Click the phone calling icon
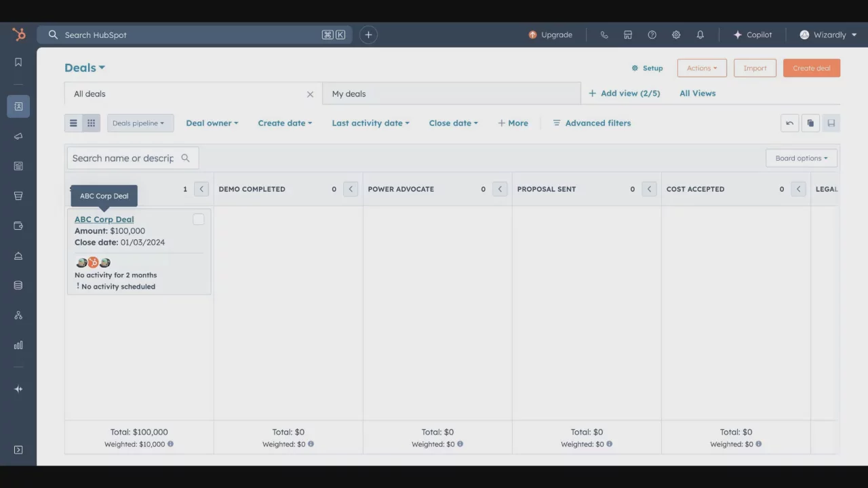This screenshot has height=488, width=868. 604,35
